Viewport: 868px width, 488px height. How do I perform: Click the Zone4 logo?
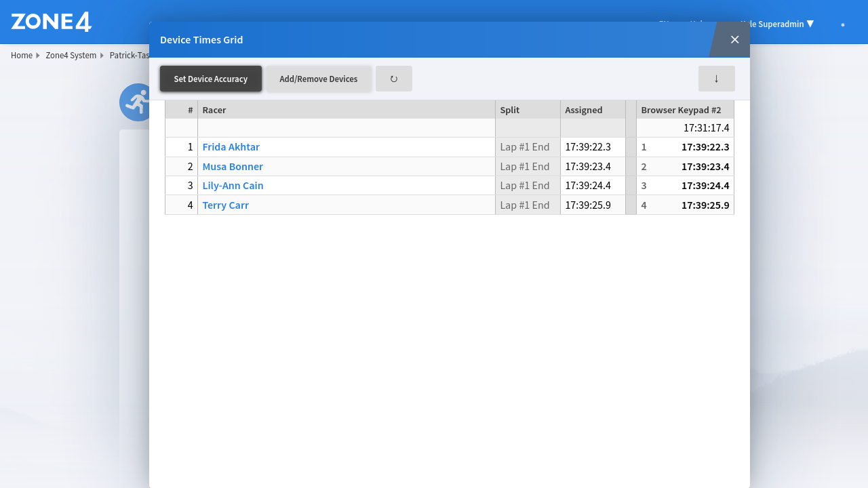point(52,22)
